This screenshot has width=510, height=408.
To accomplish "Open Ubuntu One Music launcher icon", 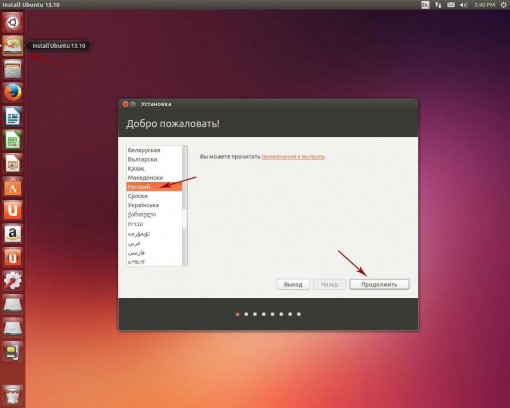I will (x=13, y=257).
